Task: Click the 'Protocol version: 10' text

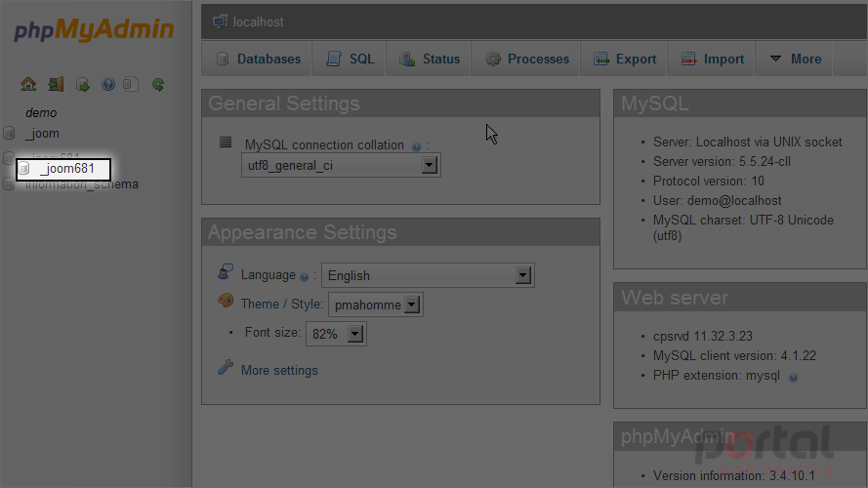Action: pos(709,181)
